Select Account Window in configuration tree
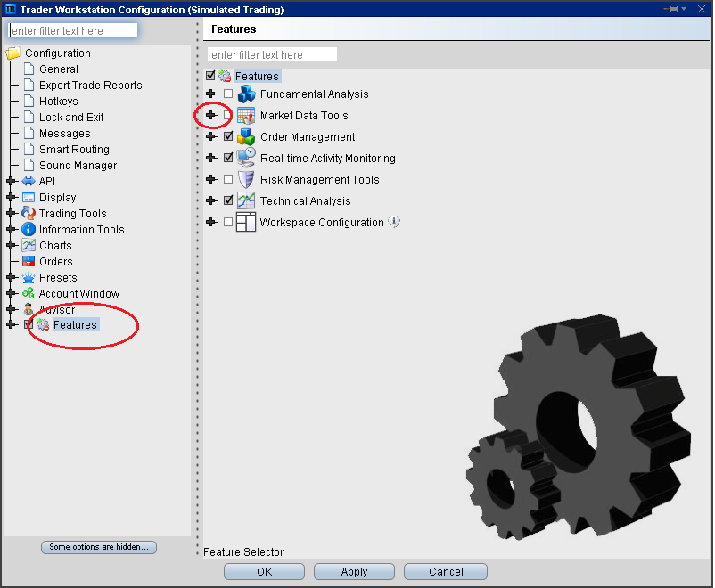 pos(79,293)
